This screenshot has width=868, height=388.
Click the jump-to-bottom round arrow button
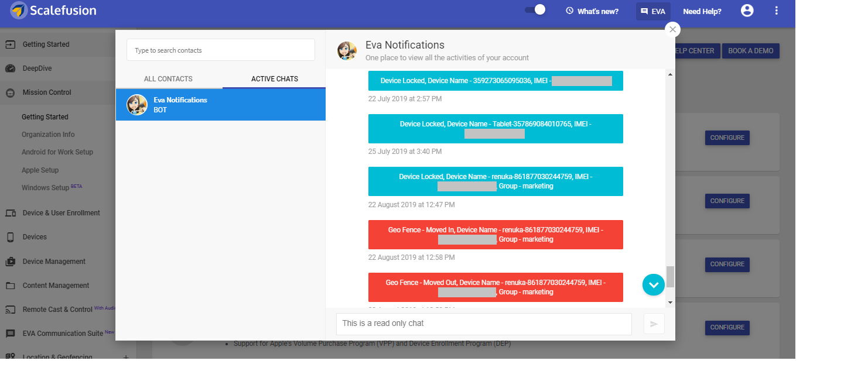654,285
